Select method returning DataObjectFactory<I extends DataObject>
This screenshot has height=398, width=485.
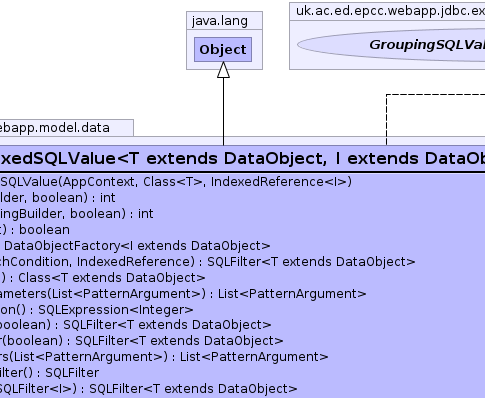point(135,246)
